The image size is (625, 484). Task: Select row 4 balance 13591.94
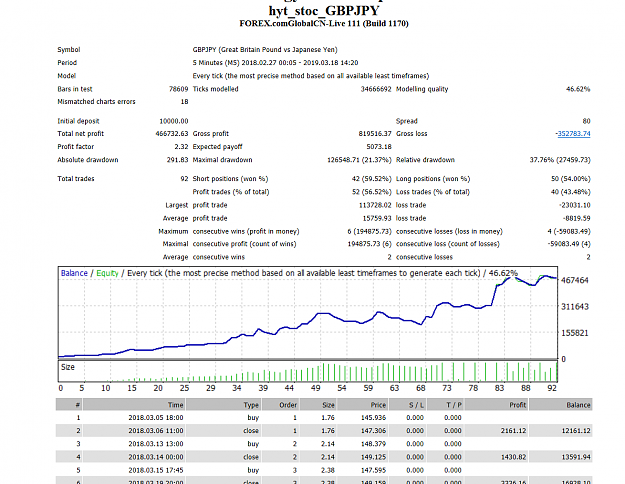click(x=576, y=457)
